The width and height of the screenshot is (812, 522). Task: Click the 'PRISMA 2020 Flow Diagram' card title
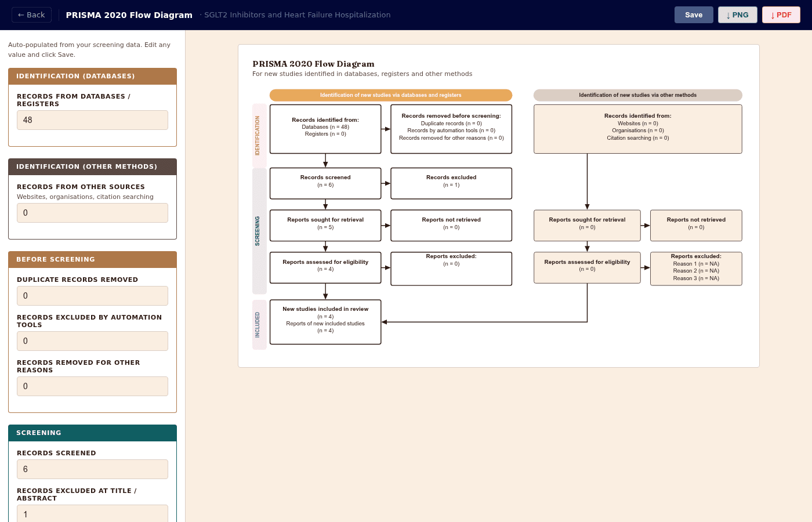(x=313, y=64)
